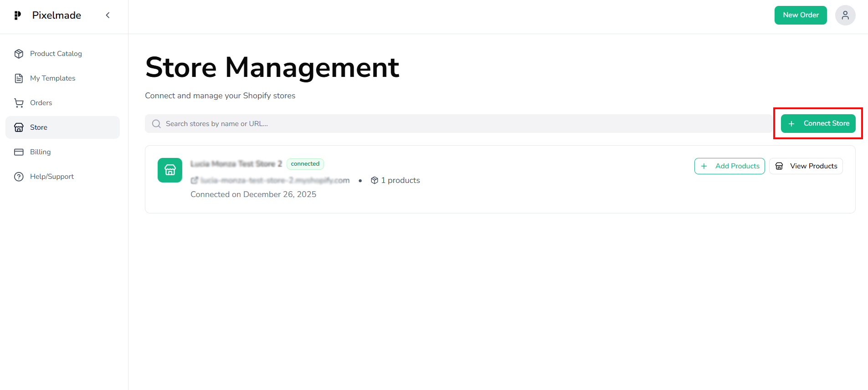Click the My Templates document icon
Viewport: 868px width, 390px height.
click(x=19, y=78)
